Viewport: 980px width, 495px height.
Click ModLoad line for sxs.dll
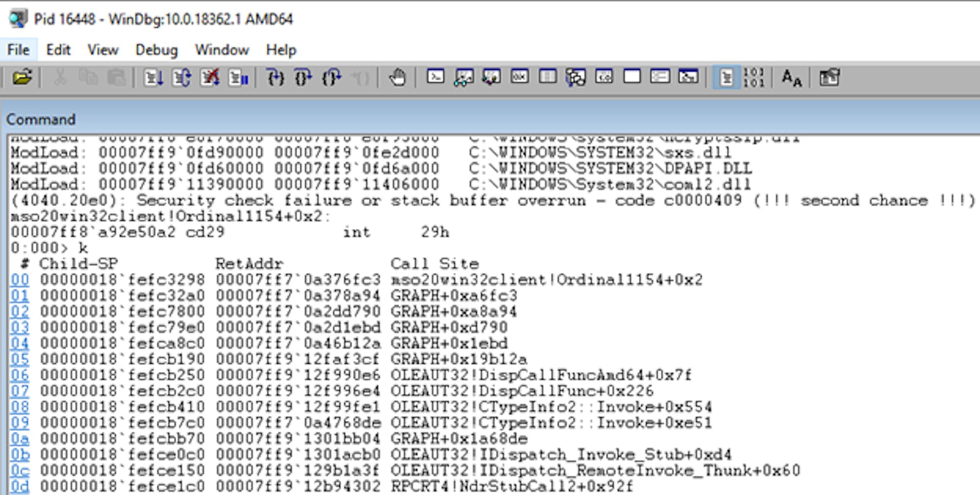[x=371, y=152]
